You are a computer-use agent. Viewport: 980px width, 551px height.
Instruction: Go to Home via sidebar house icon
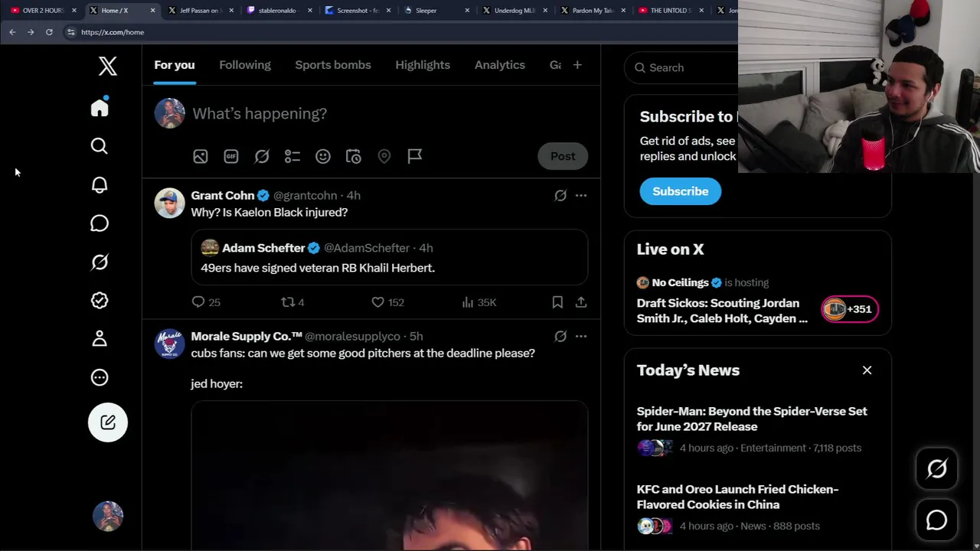(100, 107)
